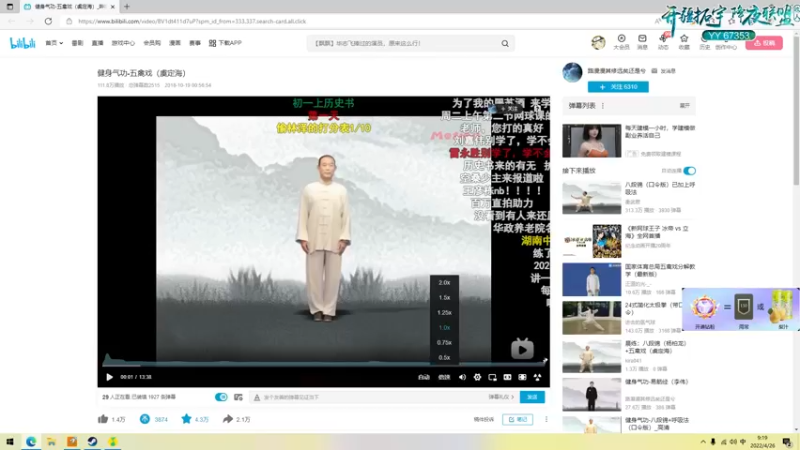Toggle the 自动连播 autoplay switch
Image resolution: width=800 pixels, height=450 pixels.
coord(689,171)
